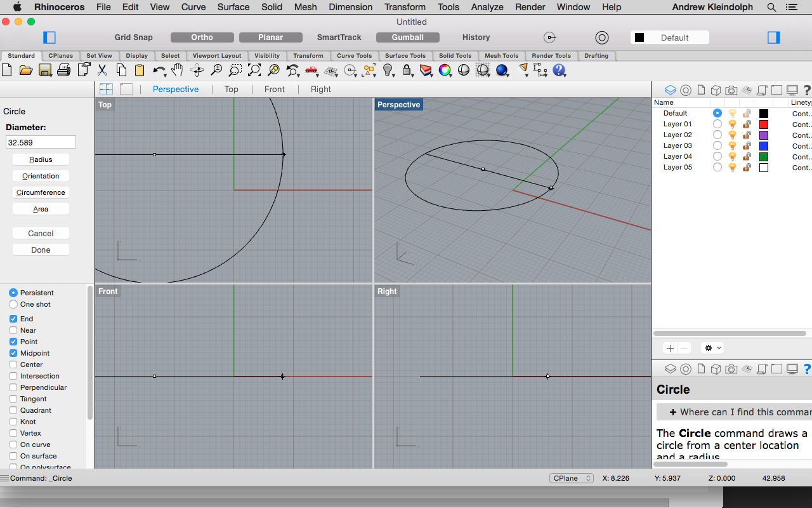The height and width of the screenshot is (508, 812).
Task: Click the red Layer 01 color swatch
Action: point(764,124)
